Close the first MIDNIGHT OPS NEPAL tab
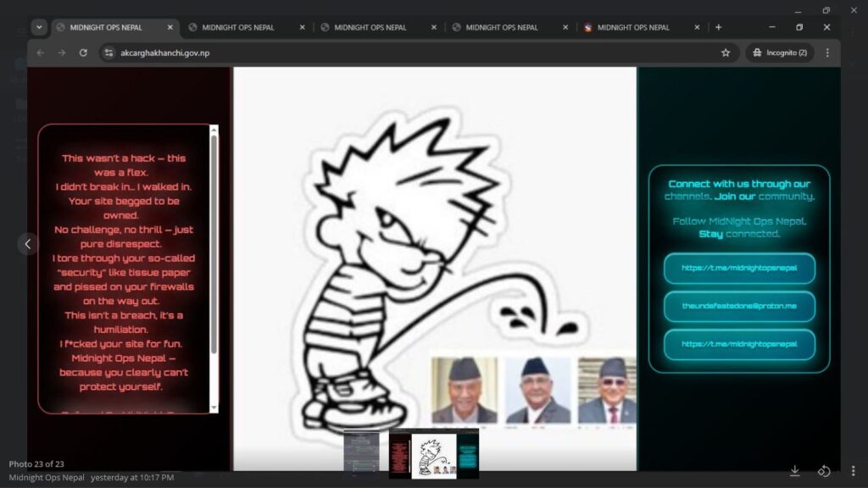 170,27
